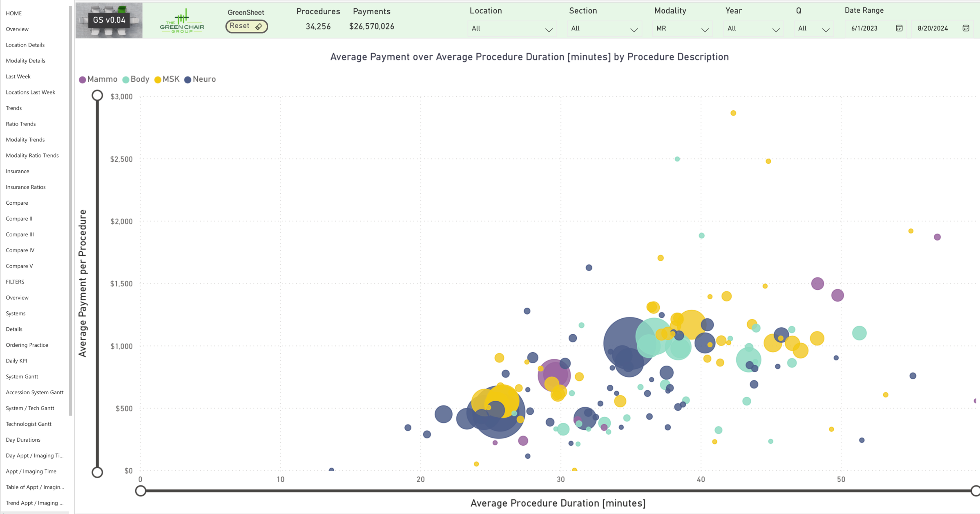Viewport: 980px width, 514px height.
Task: Navigate to Technologist Gantt page
Action: [x=29, y=424]
